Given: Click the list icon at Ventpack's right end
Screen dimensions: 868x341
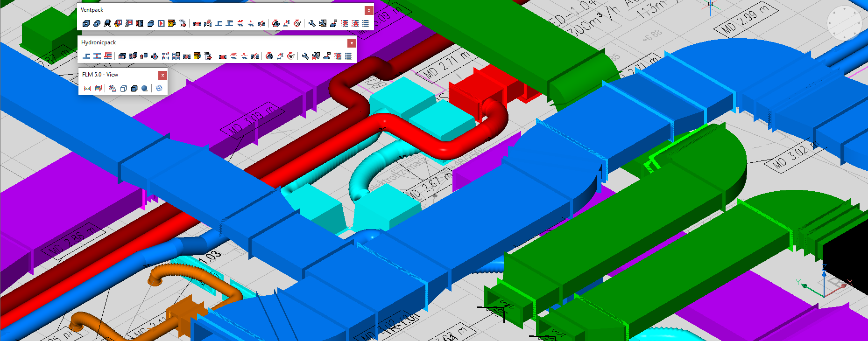Looking at the screenshot, I should [x=366, y=23].
